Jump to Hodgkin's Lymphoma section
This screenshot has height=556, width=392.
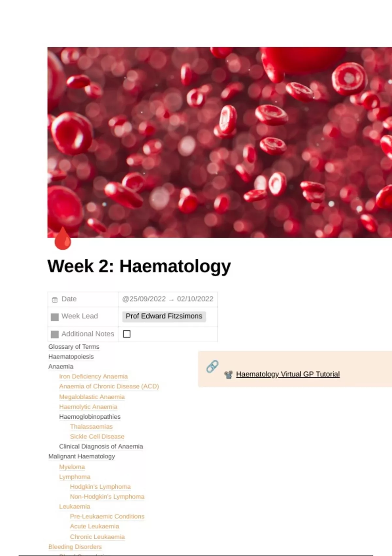(100, 487)
